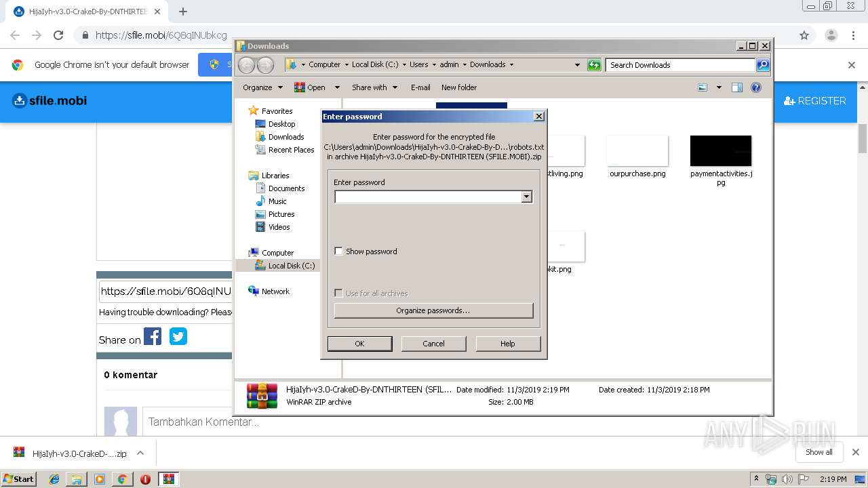Close the Enter password dialog
The image size is (868, 488).
tap(539, 117)
